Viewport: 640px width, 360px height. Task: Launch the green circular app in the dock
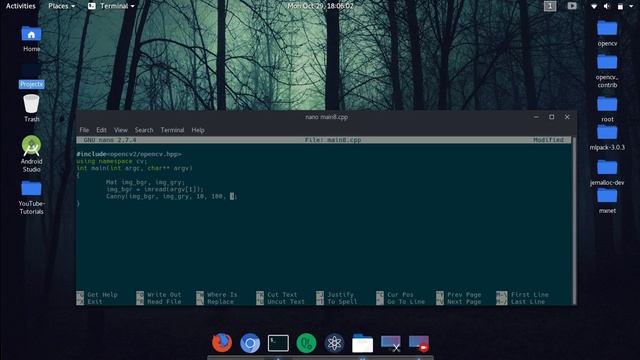pyautogui.click(x=306, y=343)
